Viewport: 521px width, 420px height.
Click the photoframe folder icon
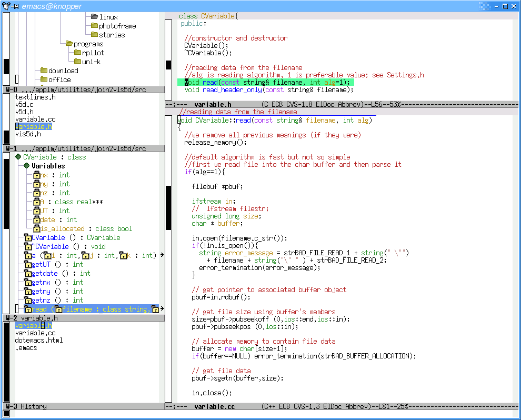95,26
